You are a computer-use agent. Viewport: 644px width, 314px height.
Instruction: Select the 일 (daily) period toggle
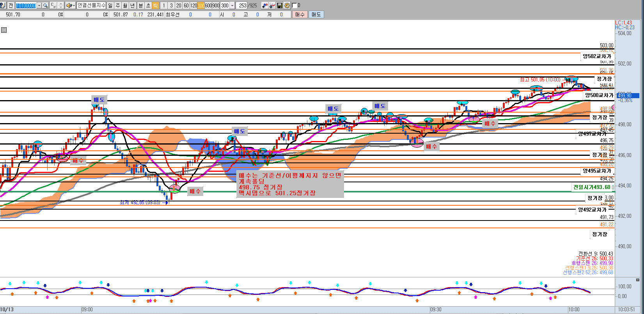[x=110, y=5]
